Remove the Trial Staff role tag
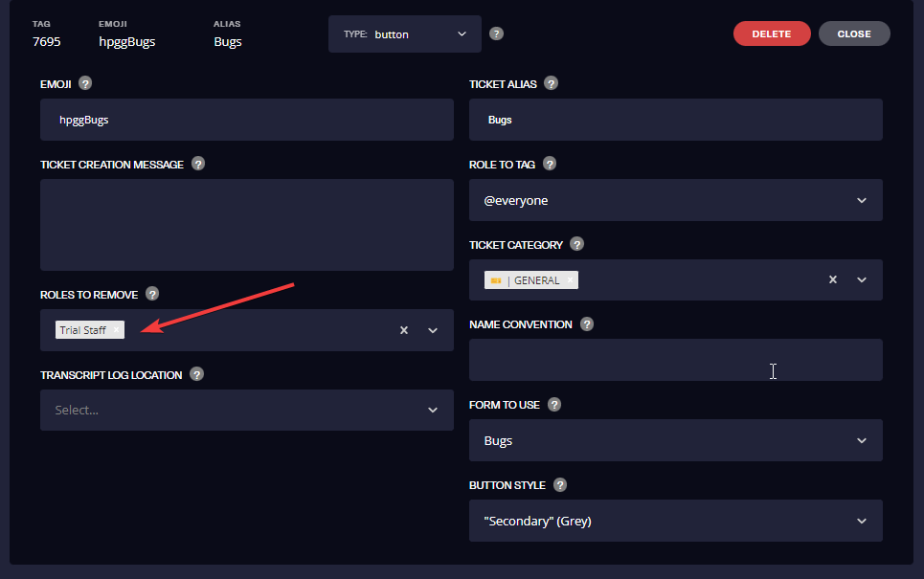 tap(117, 329)
